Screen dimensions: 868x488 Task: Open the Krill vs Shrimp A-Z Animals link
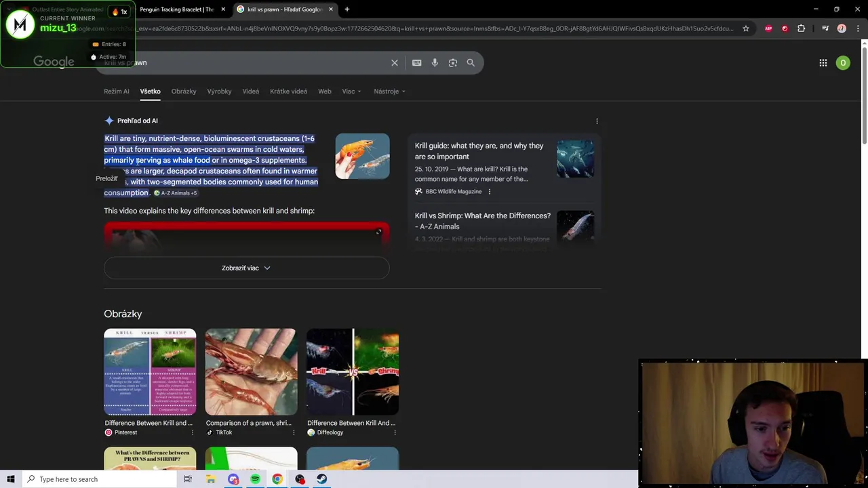[482, 221]
